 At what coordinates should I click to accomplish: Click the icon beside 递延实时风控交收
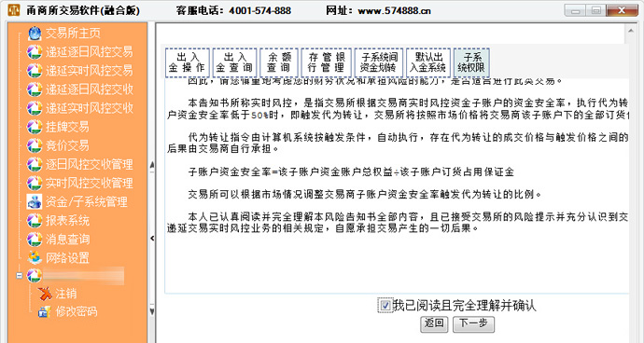pyautogui.click(x=35, y=108)
